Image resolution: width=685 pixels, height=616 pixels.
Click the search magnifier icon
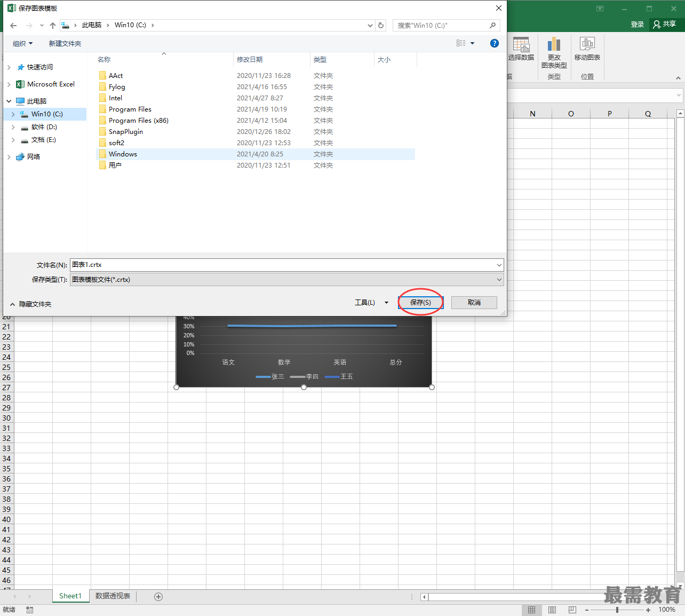[492, 25]
